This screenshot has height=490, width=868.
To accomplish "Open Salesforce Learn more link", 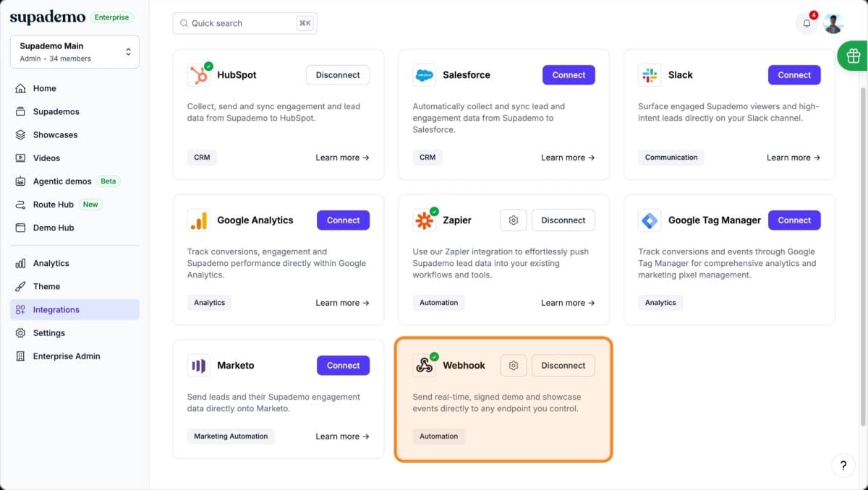I will pos(568,158).
